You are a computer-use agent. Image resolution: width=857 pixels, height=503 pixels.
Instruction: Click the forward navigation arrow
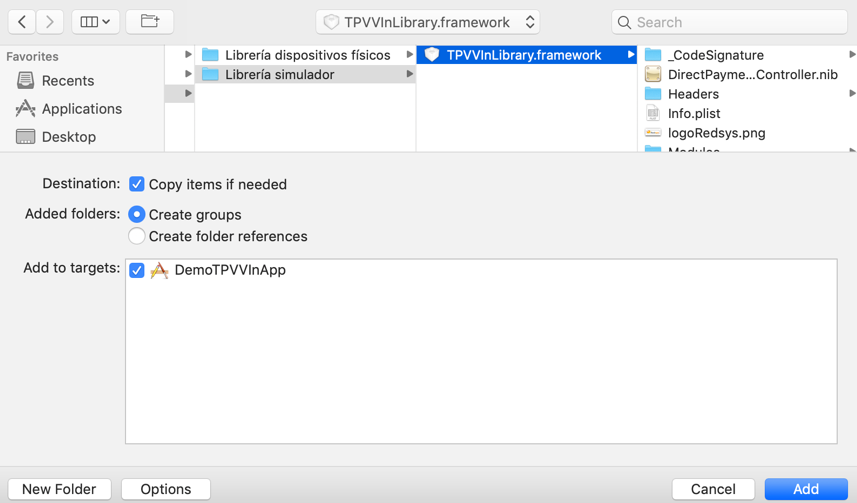pos(49,22)
